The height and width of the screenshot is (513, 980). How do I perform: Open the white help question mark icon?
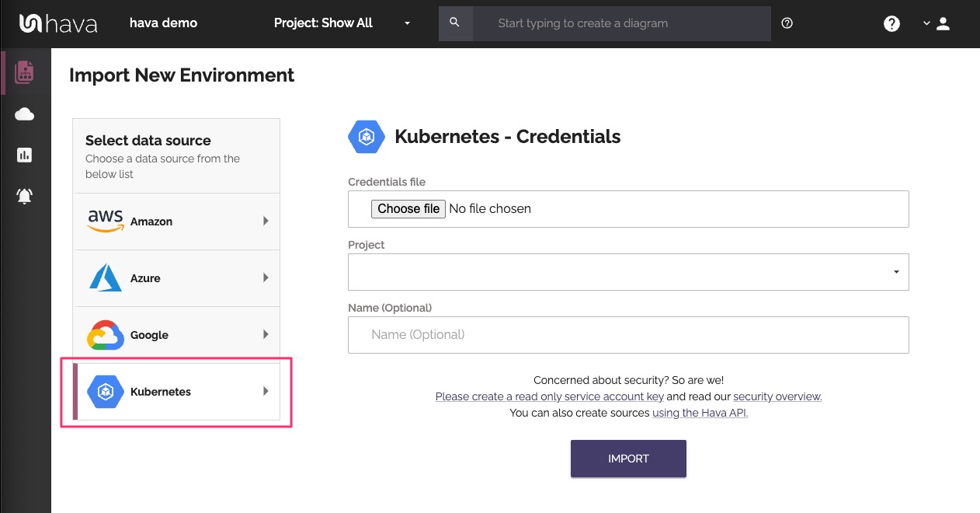tap(892, 23)
